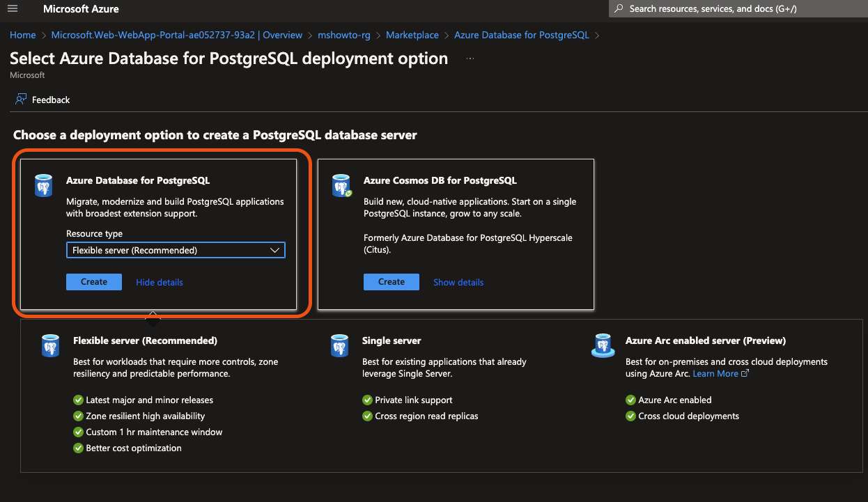Navigate to mshowto-rg breadcrumb
Viewport: 868px width, 502px height.
coord(344,35)
